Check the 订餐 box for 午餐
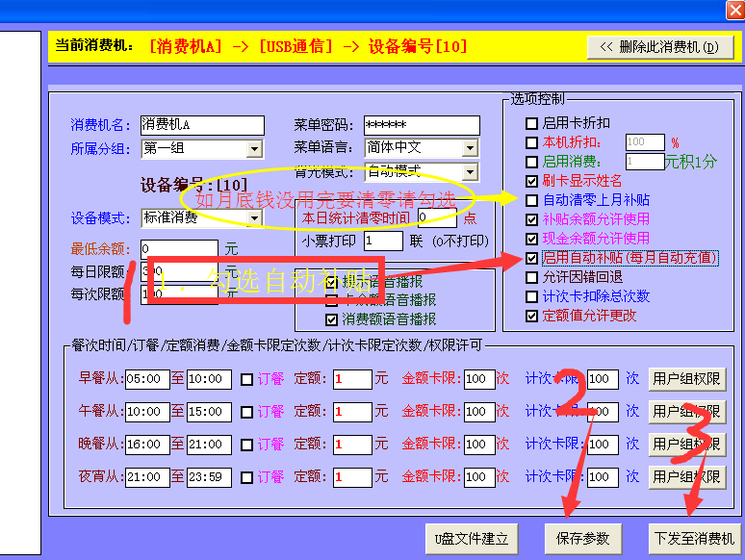The height and width of the screenshot is (560, 745). [x=247, y=412]
